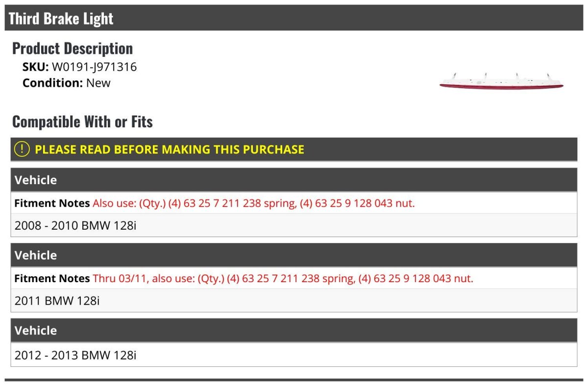Select the "2008 - 2010 BMW 128i" row

coord(75,226)
